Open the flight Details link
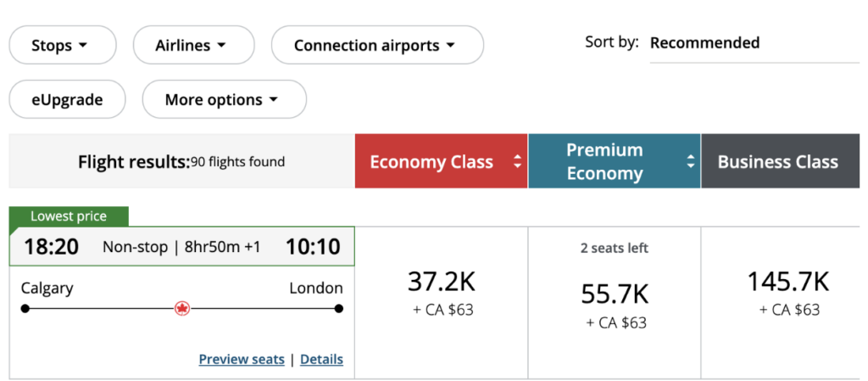This screenshot has height=381, width=868. tap(321, 359)
